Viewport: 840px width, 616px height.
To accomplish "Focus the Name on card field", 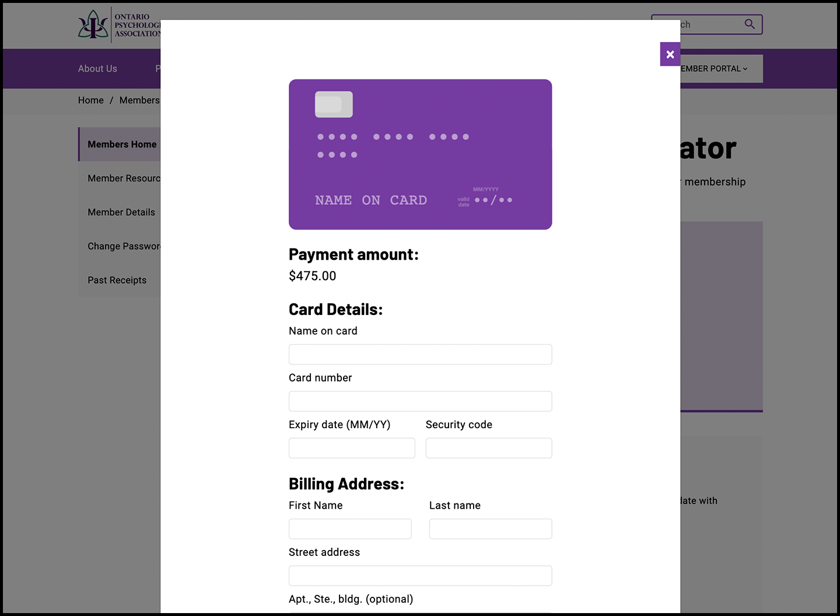I will pyautogui.click(x=420, y=354).
